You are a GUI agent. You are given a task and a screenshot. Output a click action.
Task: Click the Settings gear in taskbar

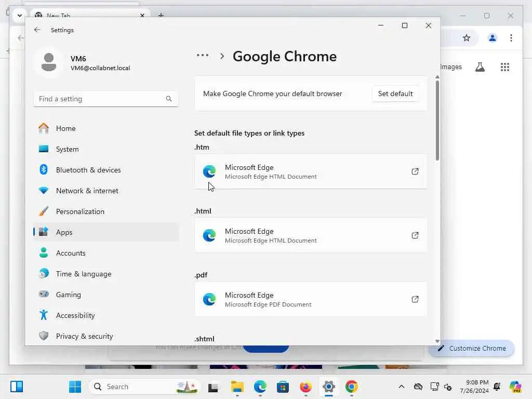click(x=328, y=387)
